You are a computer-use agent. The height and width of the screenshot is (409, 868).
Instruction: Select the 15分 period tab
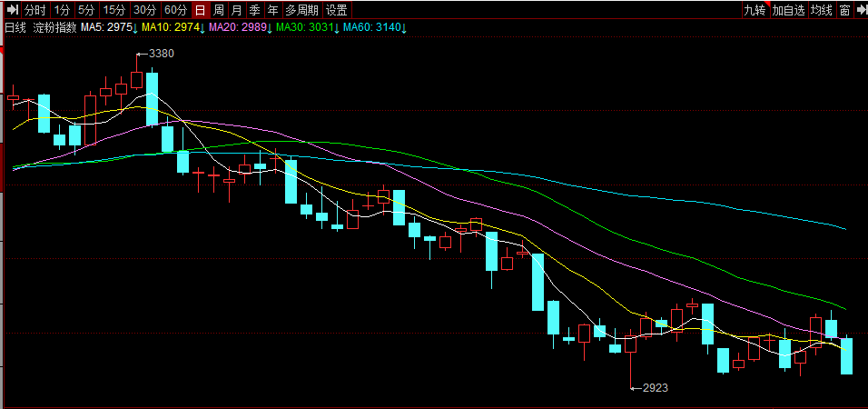[114, 9]
